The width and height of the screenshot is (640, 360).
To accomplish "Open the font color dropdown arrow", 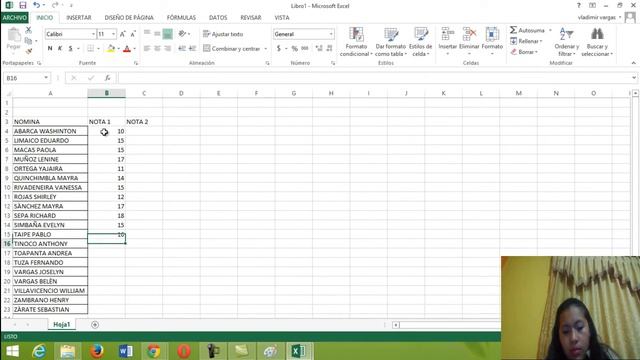I will [x=134, y=49].
